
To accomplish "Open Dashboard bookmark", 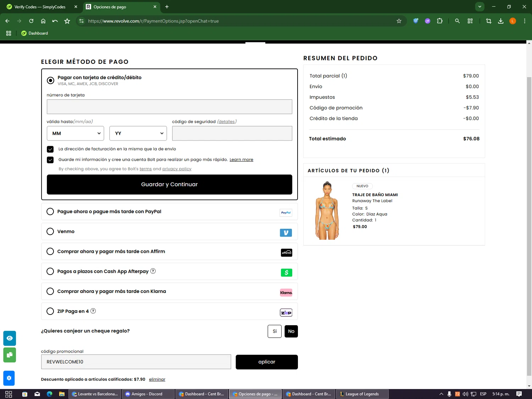I will [x=35, y=33].
